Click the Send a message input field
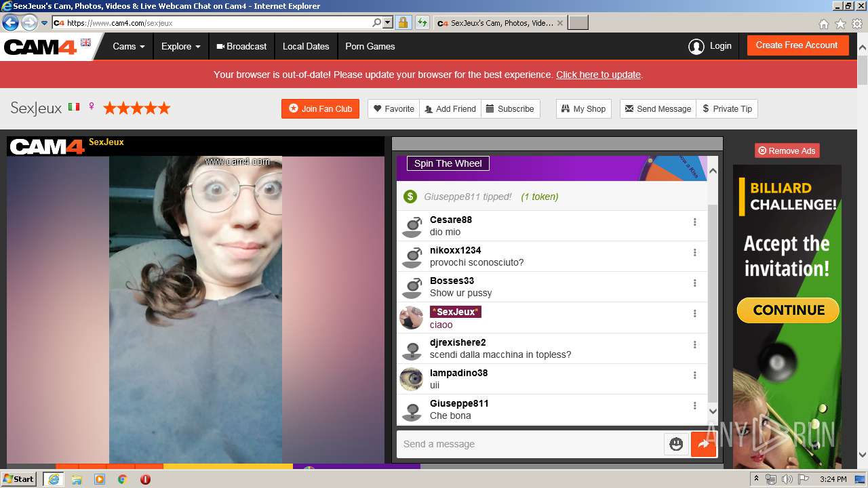868x488 pixels. coord(530,444)
